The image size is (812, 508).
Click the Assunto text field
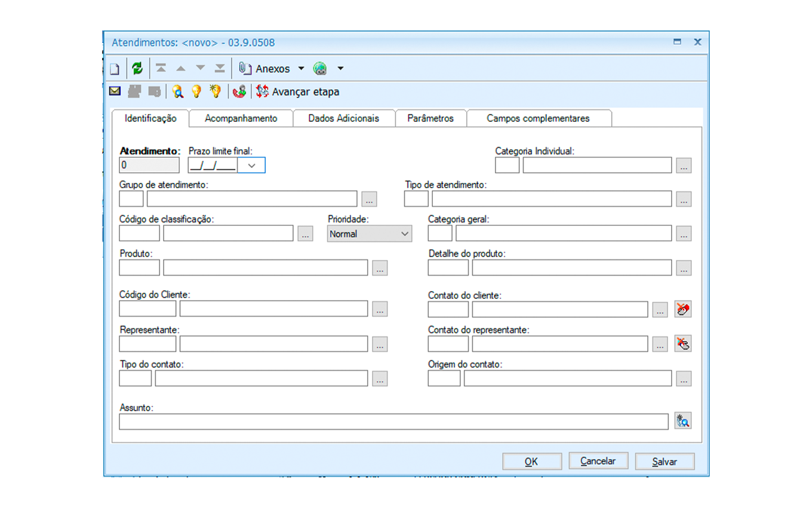pyautogui.click(x=393, y=421)
